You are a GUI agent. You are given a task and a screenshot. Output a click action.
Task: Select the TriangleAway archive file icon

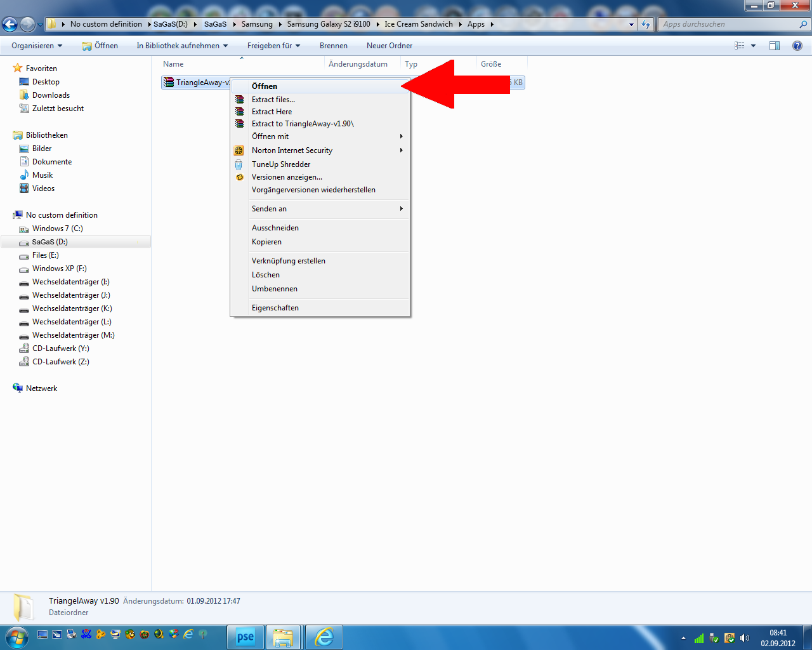click(168, 82)
